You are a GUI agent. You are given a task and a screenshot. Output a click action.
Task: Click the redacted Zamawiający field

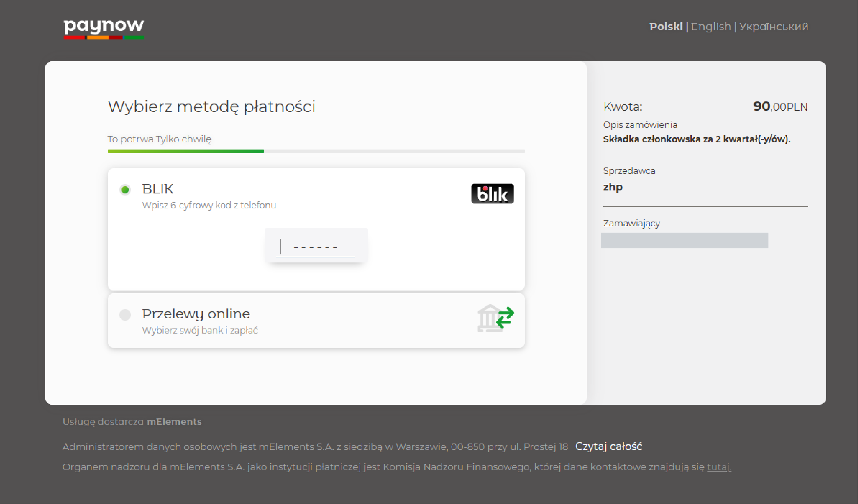click(x=684, y=240)
